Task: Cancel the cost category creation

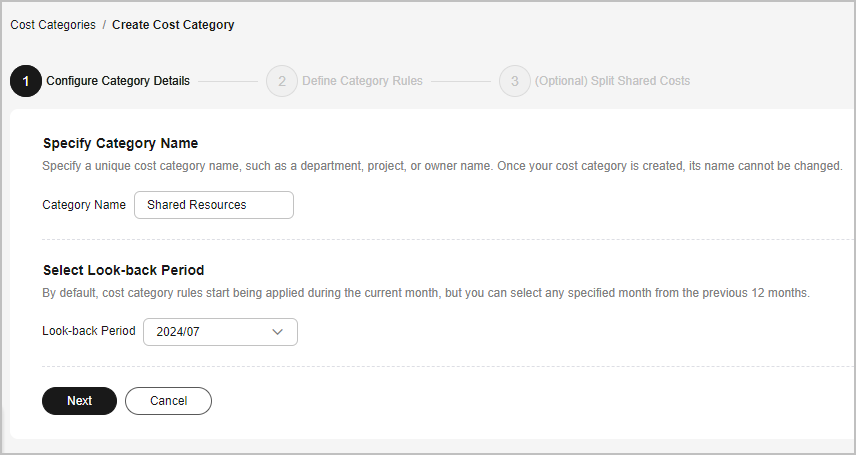Action: 168,401
